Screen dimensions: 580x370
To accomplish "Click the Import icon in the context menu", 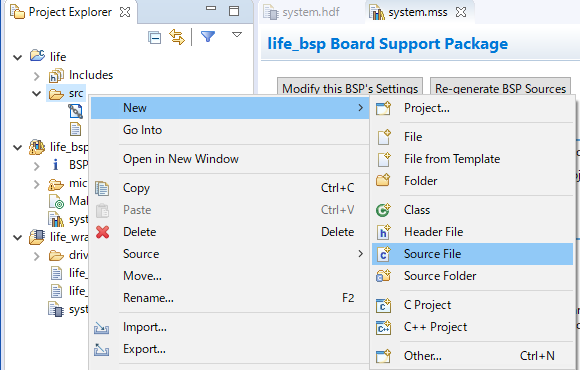I will pyautogui.click(x=101, y=327).
